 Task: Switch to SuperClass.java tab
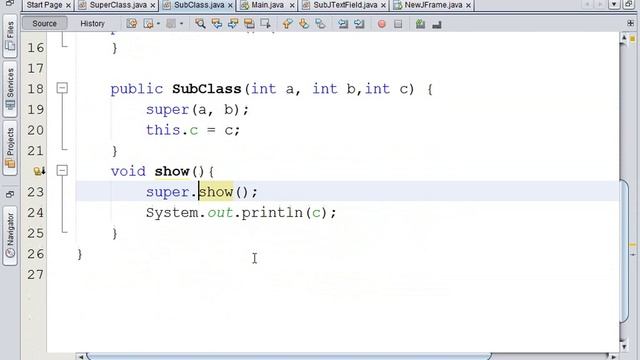coord(118,5)
